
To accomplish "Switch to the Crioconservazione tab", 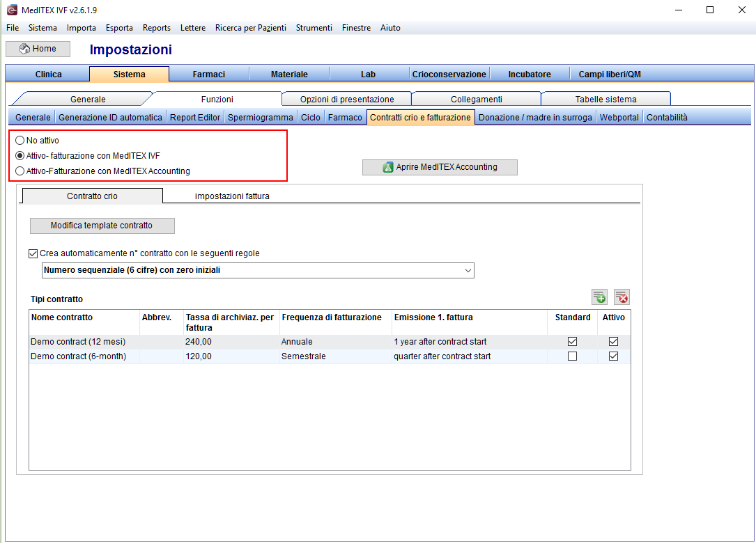I will coord(449,74).
